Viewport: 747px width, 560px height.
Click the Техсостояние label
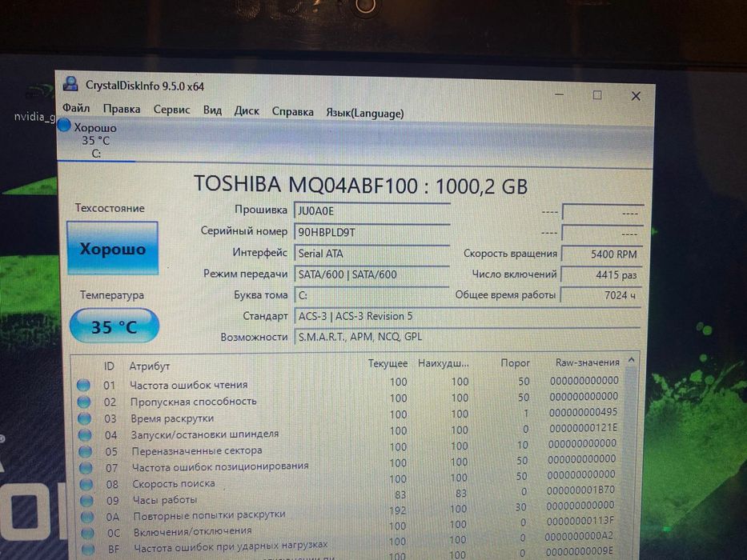110,208
